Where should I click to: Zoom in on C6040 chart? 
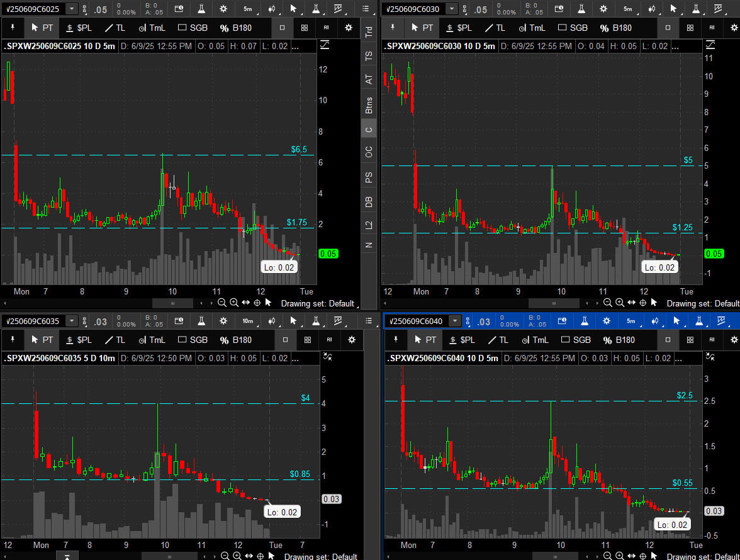(x=620, y=556)
